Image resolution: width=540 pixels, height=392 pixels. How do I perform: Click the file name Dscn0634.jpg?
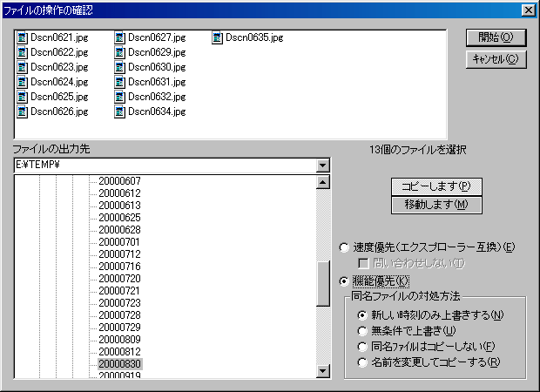(x=157, y=112)
